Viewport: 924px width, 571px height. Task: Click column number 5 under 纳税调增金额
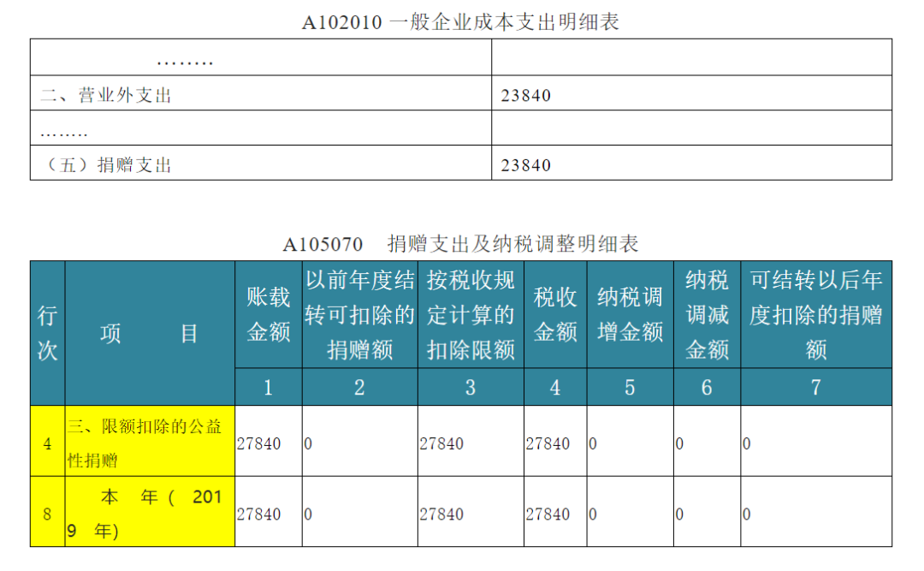(630, 388)
